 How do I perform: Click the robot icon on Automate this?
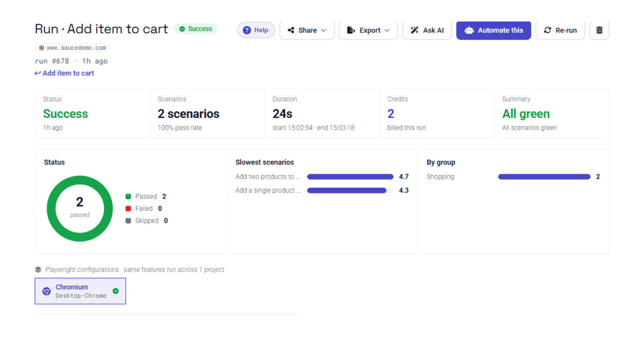[469, 30]
